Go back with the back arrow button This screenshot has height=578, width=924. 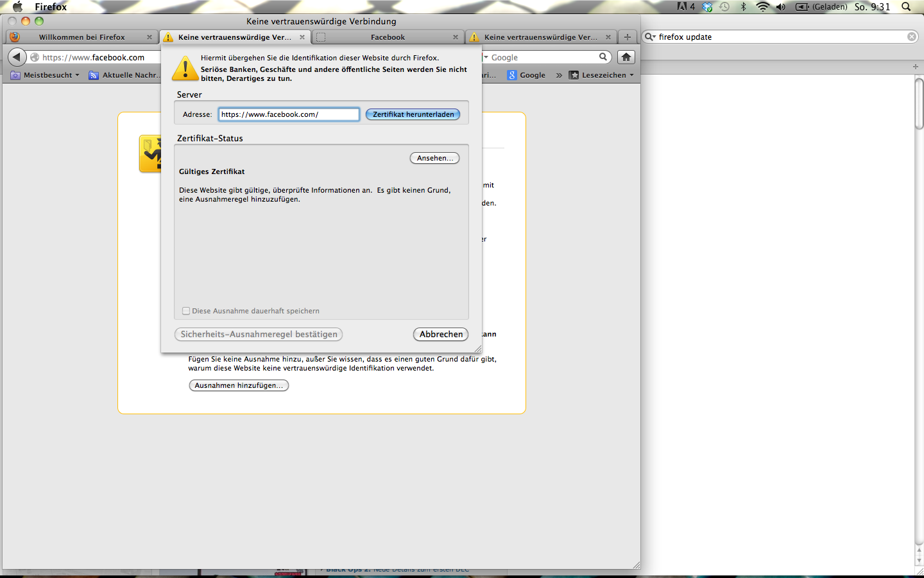tap(17, 57)
